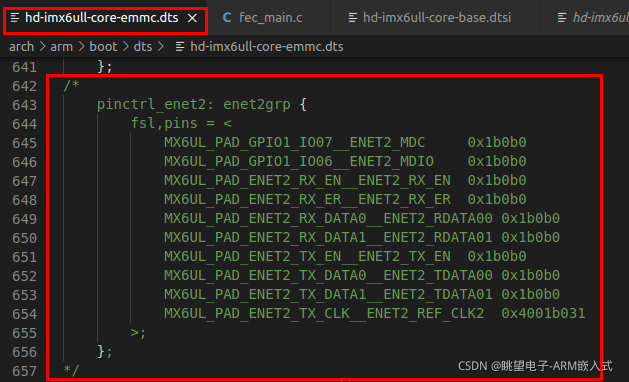This screenshot has height=382, width=629.
Task: Click line number 654
Action: point(24,314)
